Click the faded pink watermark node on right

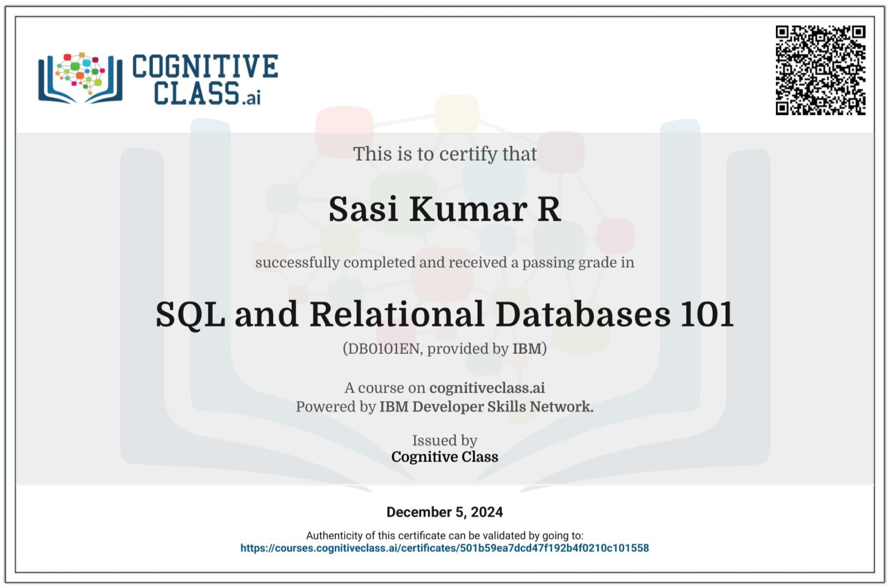click(x=615, y=235)
